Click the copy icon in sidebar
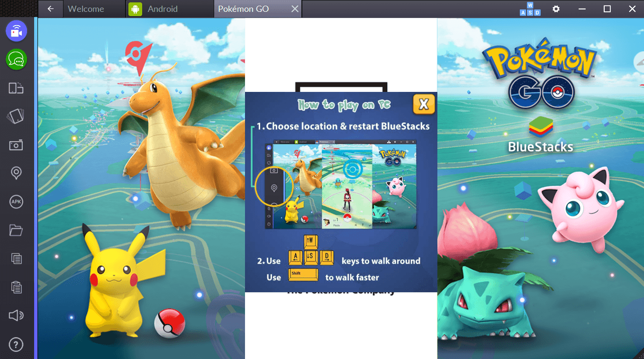The width and height of the screenshot is (644, 359). (17, 259)
